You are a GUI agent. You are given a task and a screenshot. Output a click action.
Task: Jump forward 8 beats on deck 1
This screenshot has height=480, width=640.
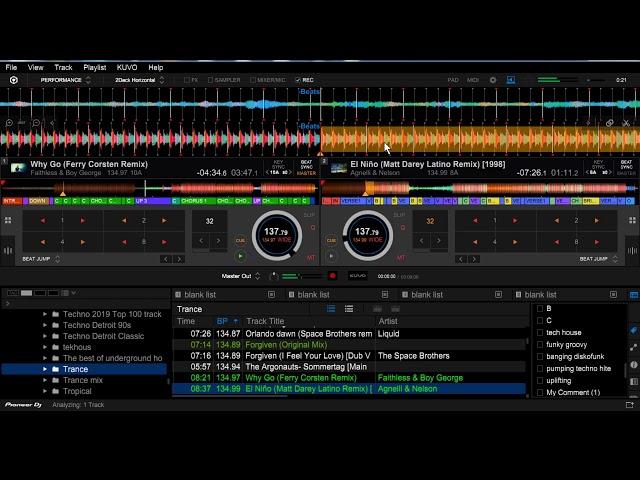click(x=164, y=242)
